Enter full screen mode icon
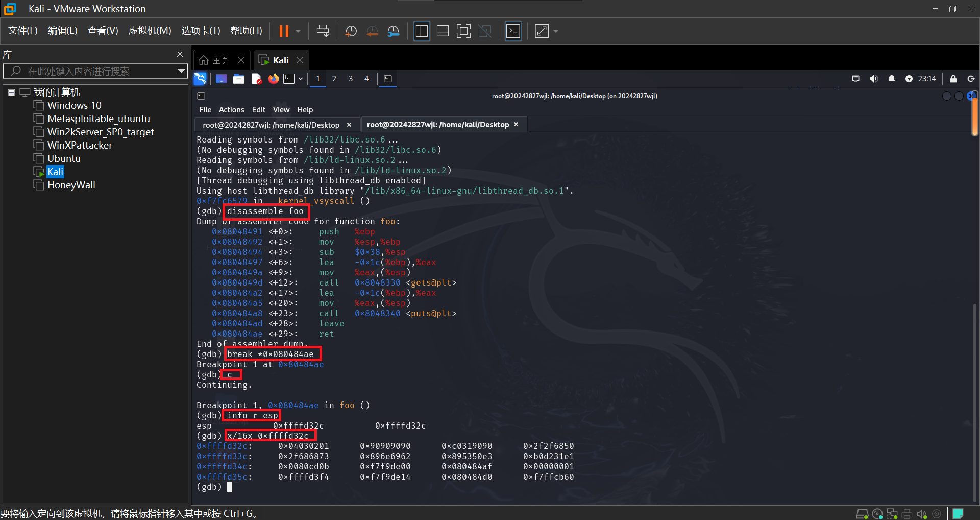980x520 pixels. point(463,31)
